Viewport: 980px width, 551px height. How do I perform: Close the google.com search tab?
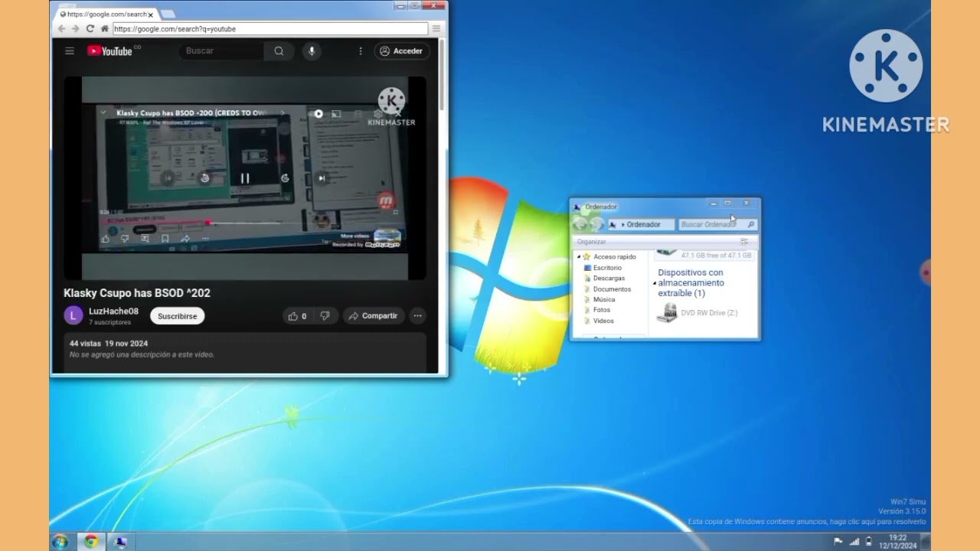[151, 15]
